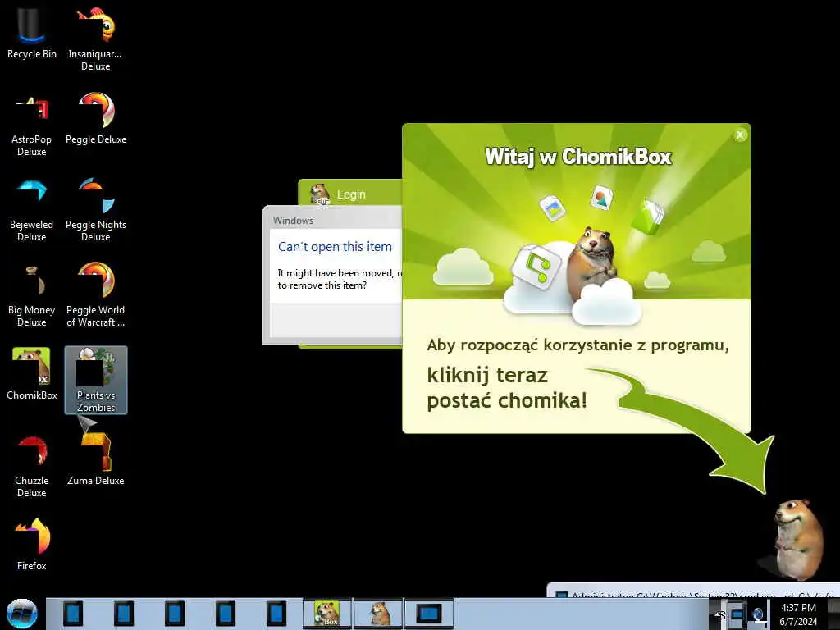The width and height of the screenshot is (840, 630).
Task: Click Peggle World of Warcraft icon
Action: coord(96,295)
